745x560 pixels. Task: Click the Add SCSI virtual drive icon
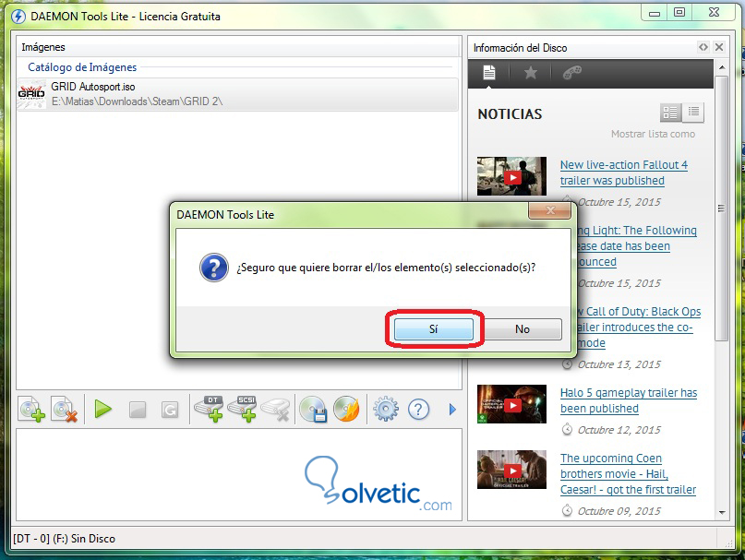(x=242, y=409)
